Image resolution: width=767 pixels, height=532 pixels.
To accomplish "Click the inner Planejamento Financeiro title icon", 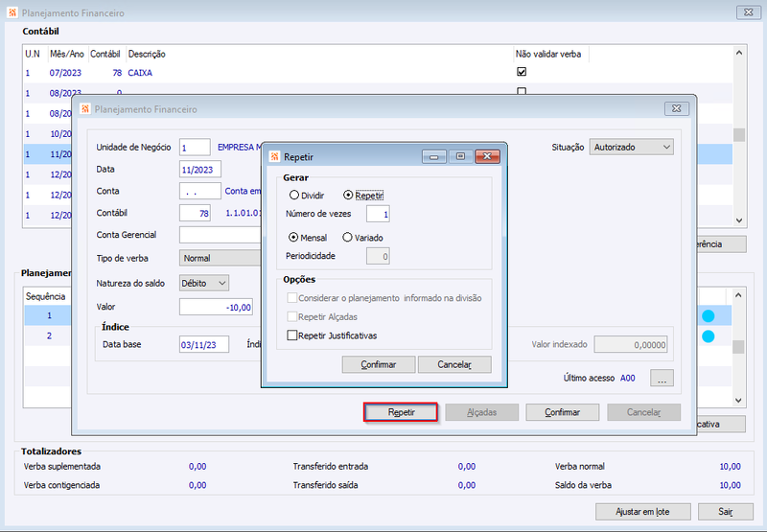I will pos(85,108).
